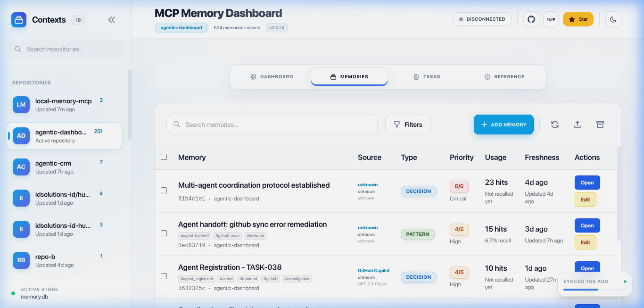Click the SYNCED 16S AGO progress bar
644x308 pixels.
pyautogui.click(x=595, y=290)
